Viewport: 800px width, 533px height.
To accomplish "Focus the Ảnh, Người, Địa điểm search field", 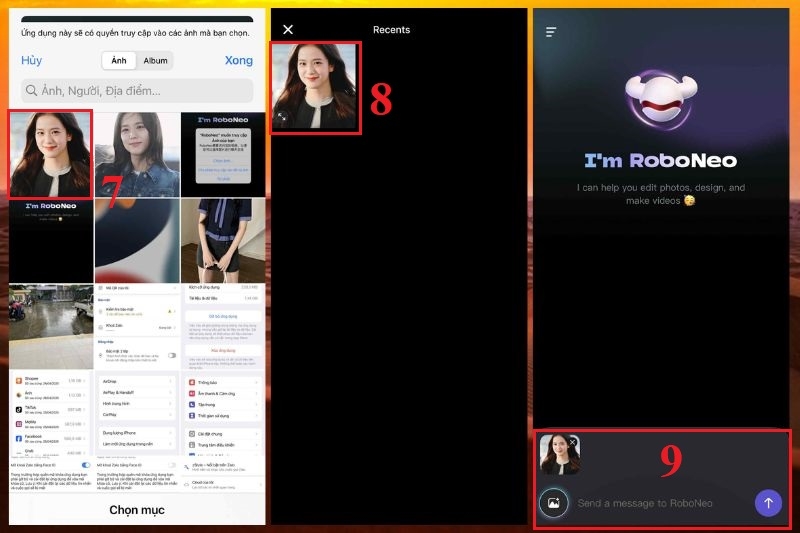I will (x=137, y=91).
